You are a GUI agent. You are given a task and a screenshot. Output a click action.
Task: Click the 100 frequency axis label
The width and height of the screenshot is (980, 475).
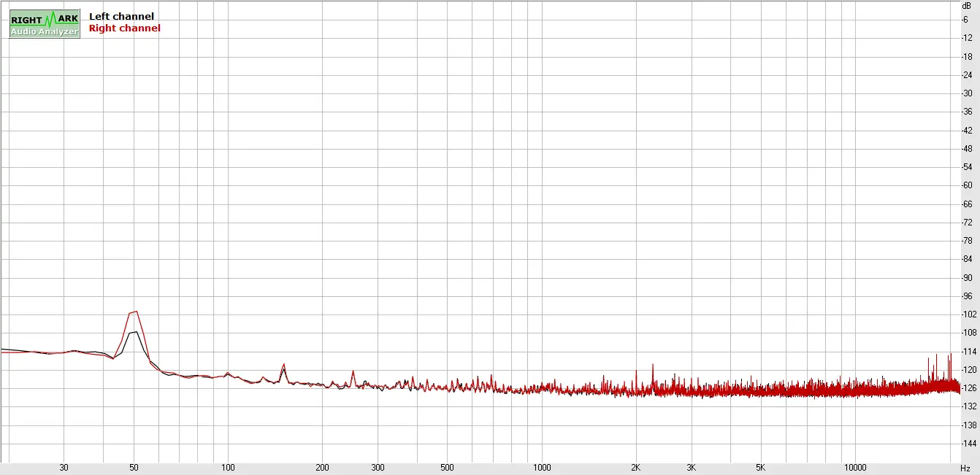tap(228, 468)
